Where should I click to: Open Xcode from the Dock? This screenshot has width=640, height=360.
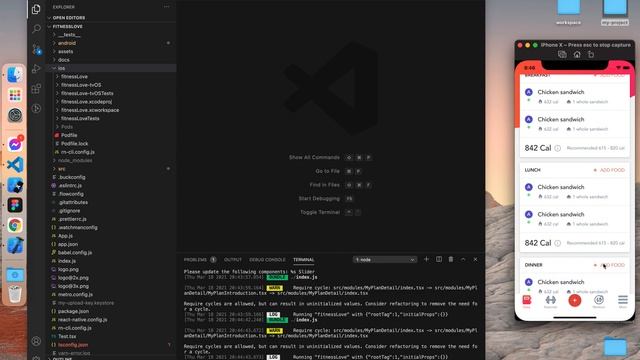15,246
